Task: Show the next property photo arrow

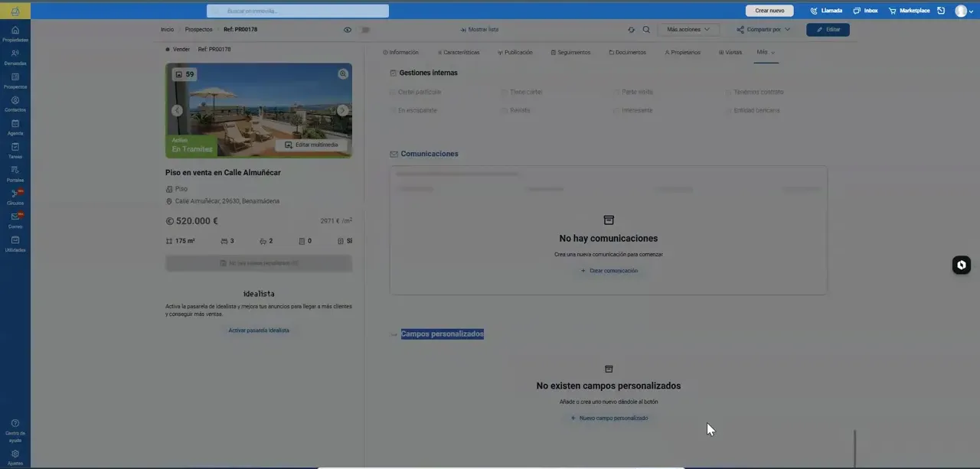Action: 342,110
